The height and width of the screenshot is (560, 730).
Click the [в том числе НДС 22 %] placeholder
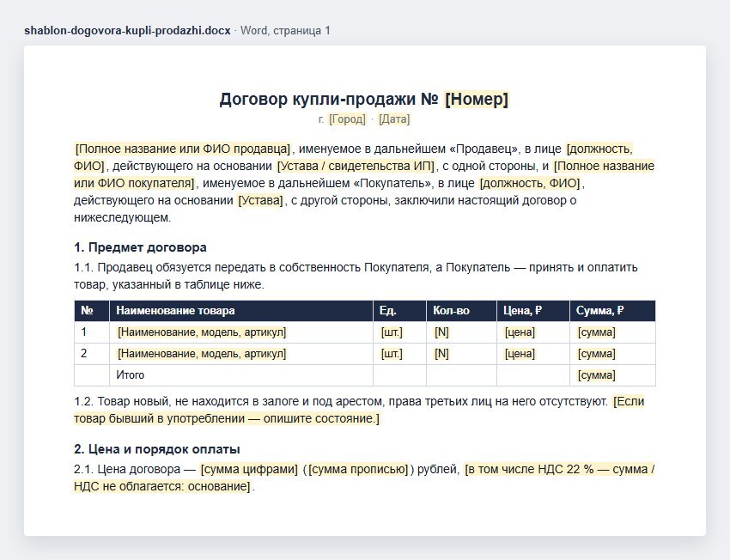tap(559, 469)
